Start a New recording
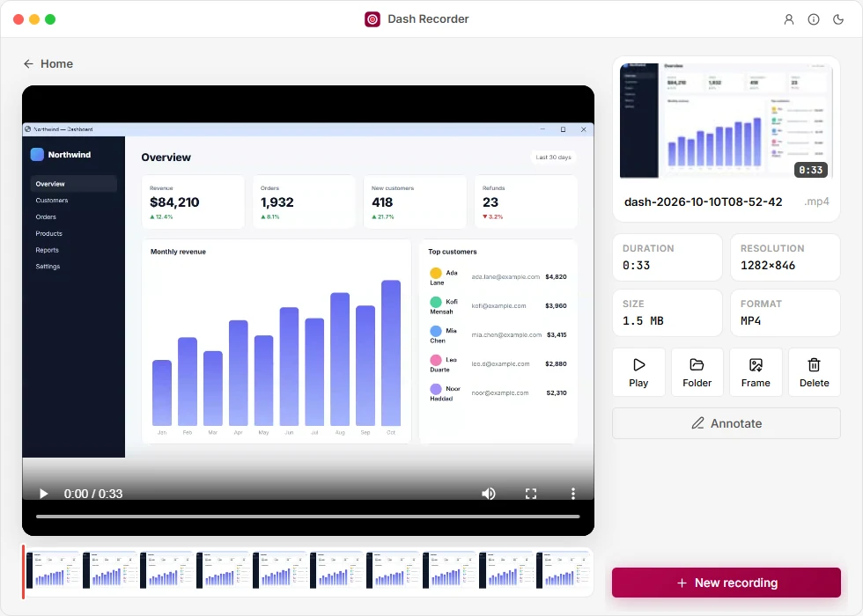863x616 pixels. click(727, 583)
